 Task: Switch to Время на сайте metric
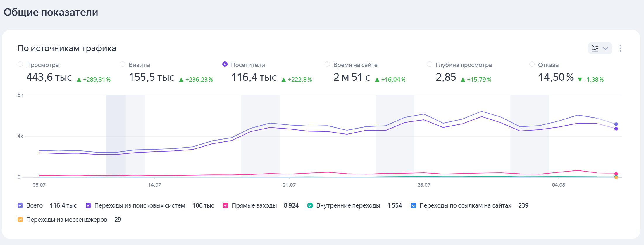point(327,64)
